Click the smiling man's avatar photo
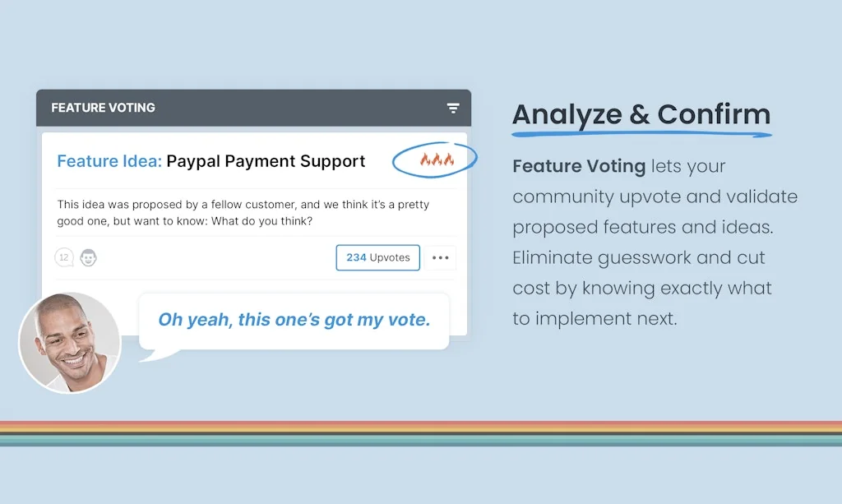The width and height of the screenshot is (842, 504). [x=70, y=342]
